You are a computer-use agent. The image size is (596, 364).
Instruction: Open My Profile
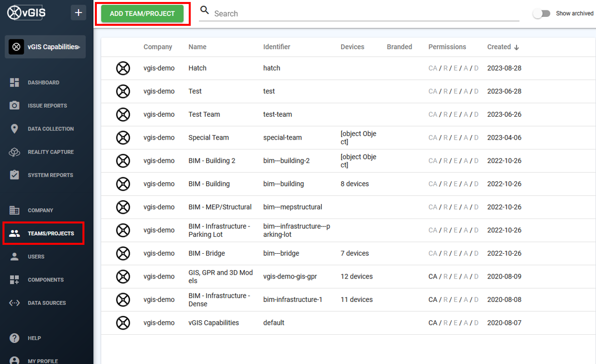click(x=43, y=361)
